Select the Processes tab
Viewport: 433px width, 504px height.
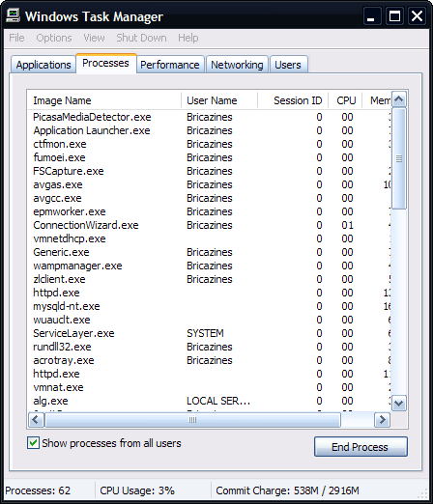[105, 63]
